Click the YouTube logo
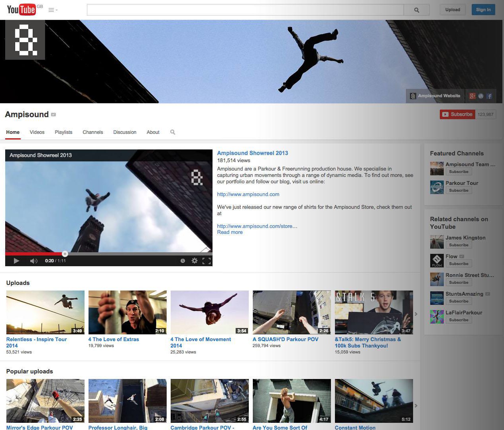The image size is (504, 430). tap(22, 10)
